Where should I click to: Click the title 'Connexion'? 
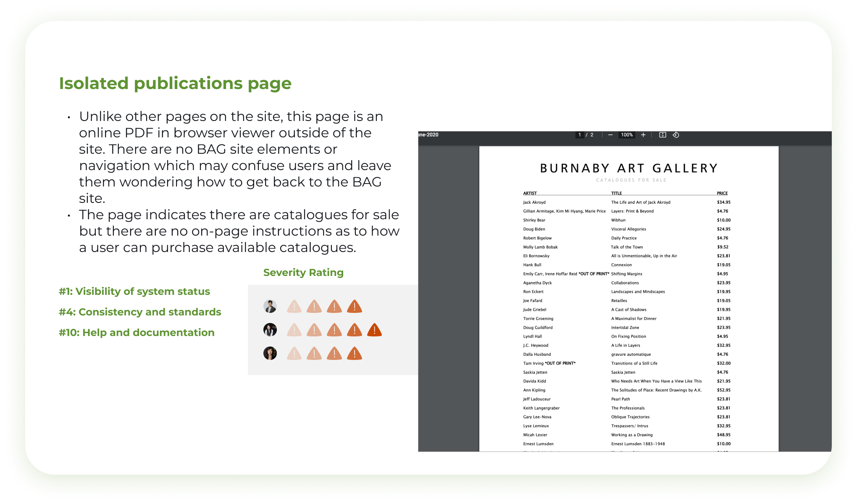coord(621,265)
